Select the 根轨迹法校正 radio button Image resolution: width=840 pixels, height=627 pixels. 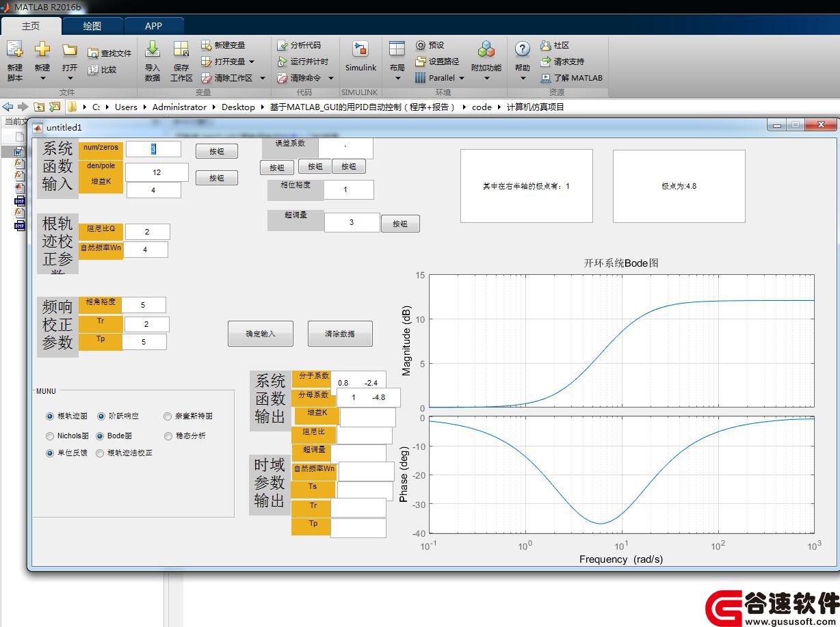[x=100, y=453]
